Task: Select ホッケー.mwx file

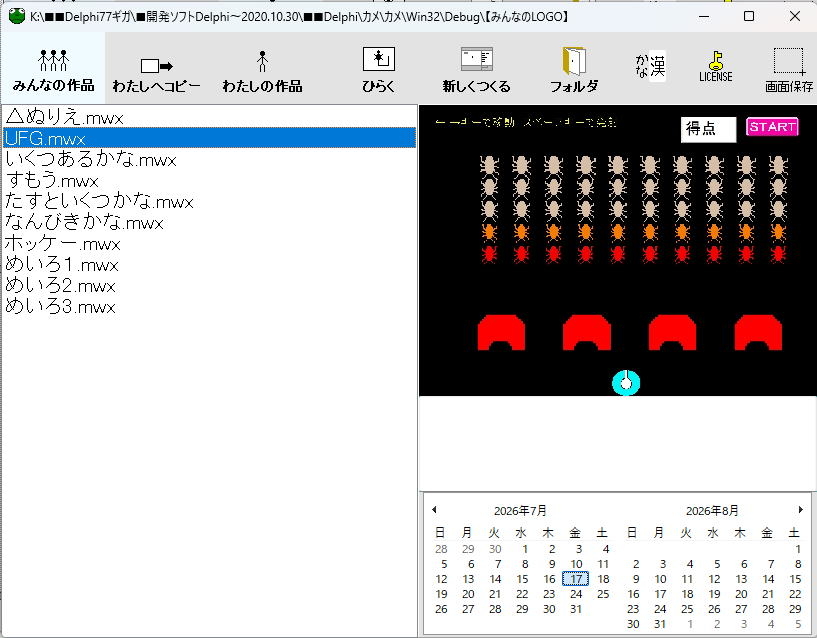Action: click(x=209, y=243)
